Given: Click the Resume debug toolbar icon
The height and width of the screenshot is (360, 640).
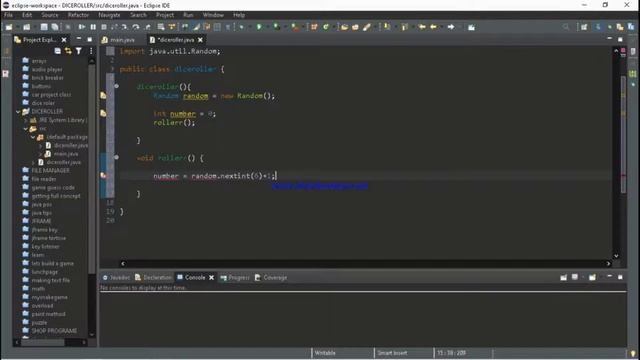Looking at the screenshot, I should [82, 27].
